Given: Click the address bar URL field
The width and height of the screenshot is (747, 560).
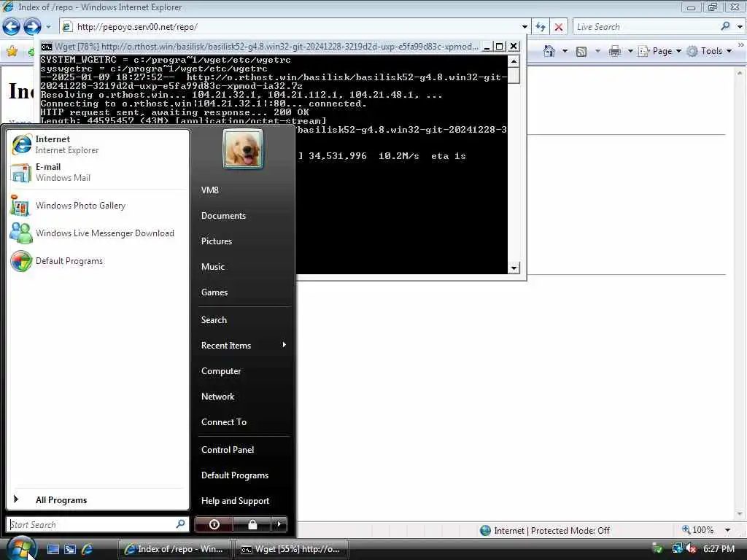Looking at the screenshot, I should [290, 27].
